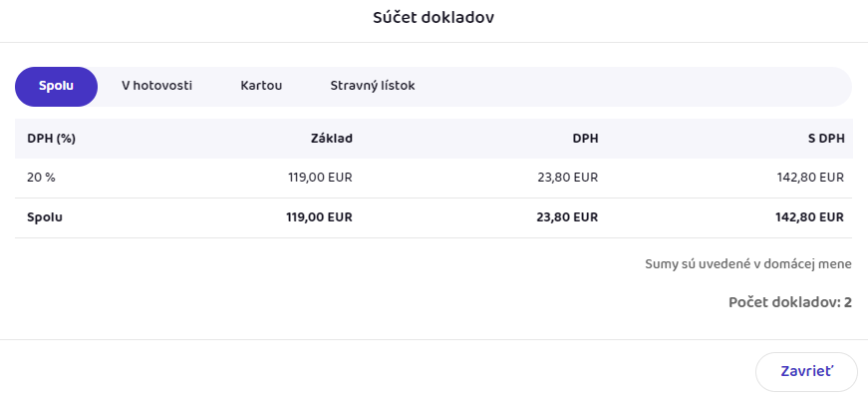The height and width of the screenshot is (400, 868).
Task: Switch to the V hotovosti tab
Action: coord(156,87)
